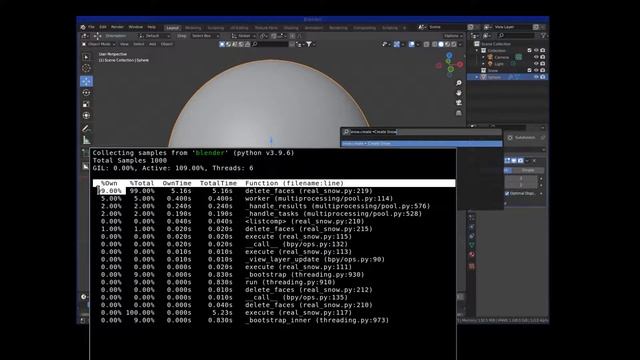The height and width of the screenshot is (360, 640).
Task: Click the pan view hand icon
Action: point(459,93)
